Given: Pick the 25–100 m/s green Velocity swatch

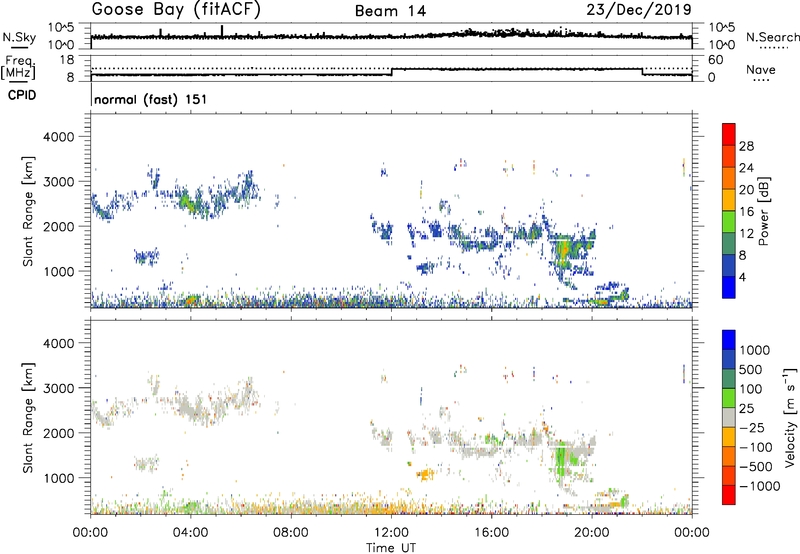Looking at the screenshot, I should point(729,398).
